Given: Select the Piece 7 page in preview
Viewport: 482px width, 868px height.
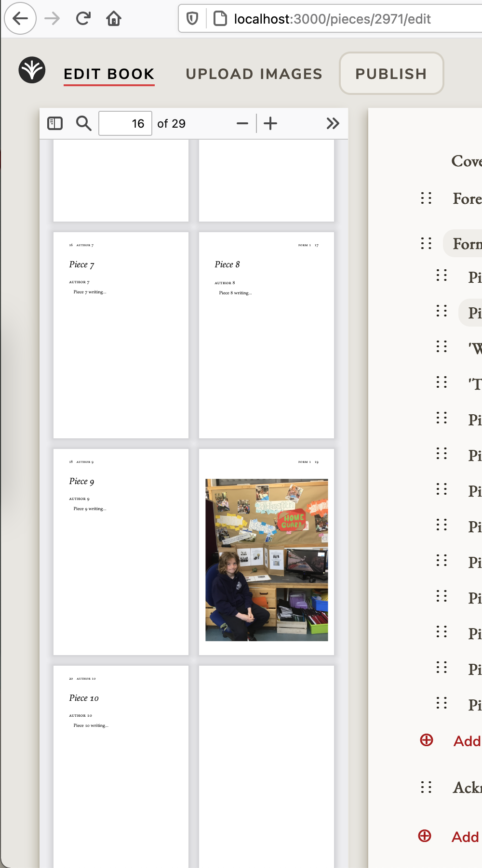Looking at the screenshot, I should pos(121,335).
